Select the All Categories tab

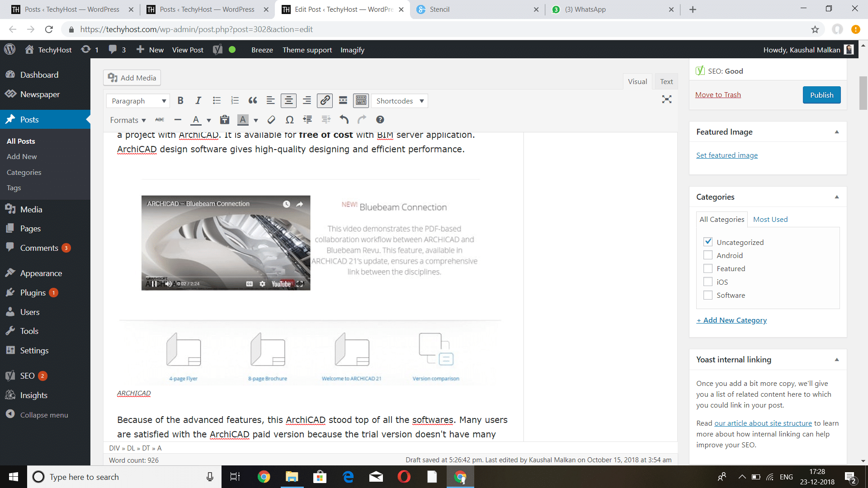722,219
